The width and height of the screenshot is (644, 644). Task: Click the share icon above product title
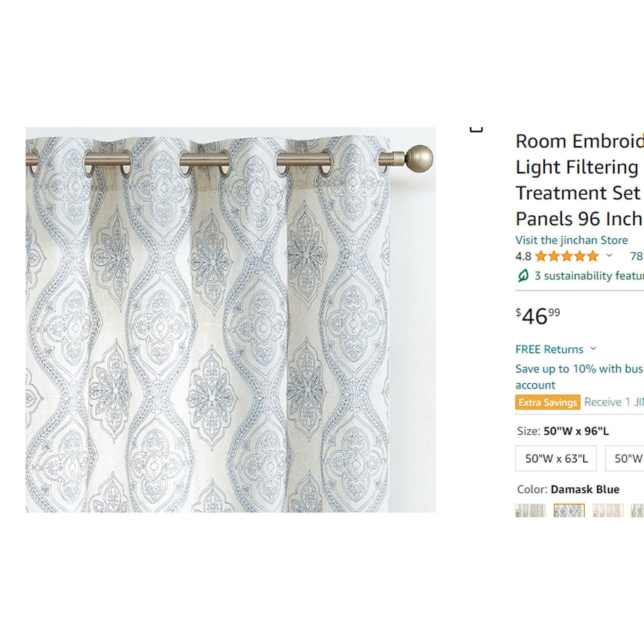coord(476,129)
